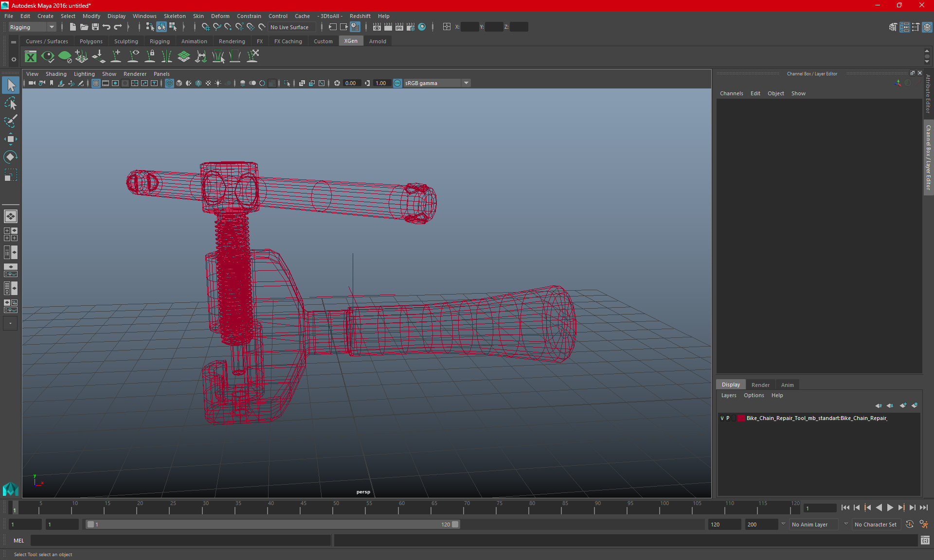This screenshot has height=560, width=934.
Task: Toggle viewport wireframe shading icon
Action: (169, 83)
